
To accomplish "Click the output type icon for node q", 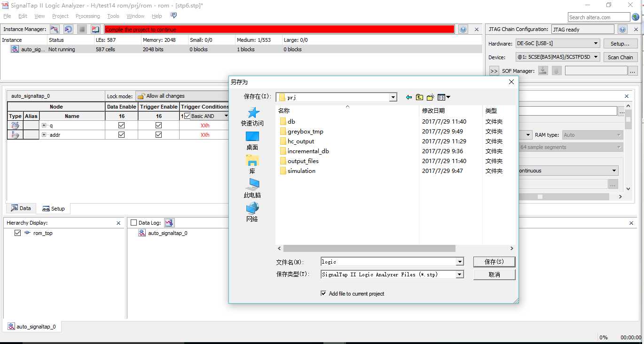I will tap(15, 125).
